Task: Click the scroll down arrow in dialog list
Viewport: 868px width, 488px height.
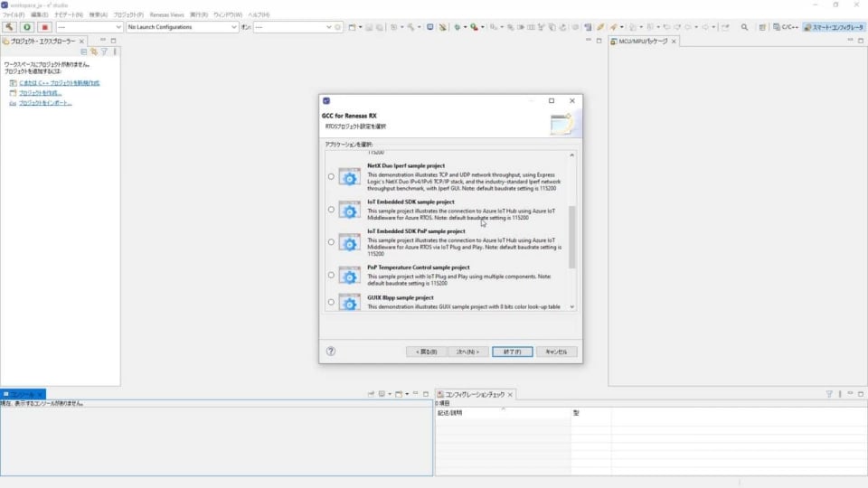Action: click(x=571, y=307)
